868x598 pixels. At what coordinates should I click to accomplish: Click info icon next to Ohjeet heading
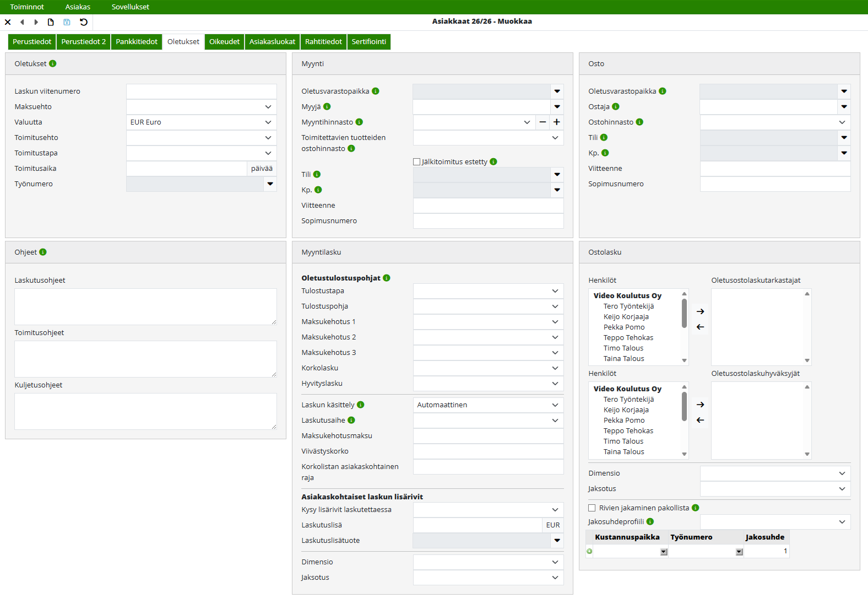[x=43, y=252]
